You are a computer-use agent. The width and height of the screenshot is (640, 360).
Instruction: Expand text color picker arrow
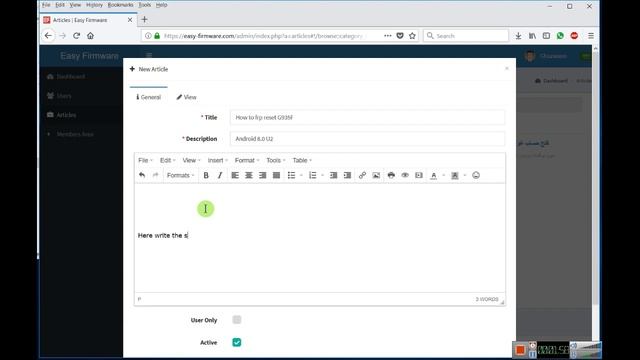444,176
